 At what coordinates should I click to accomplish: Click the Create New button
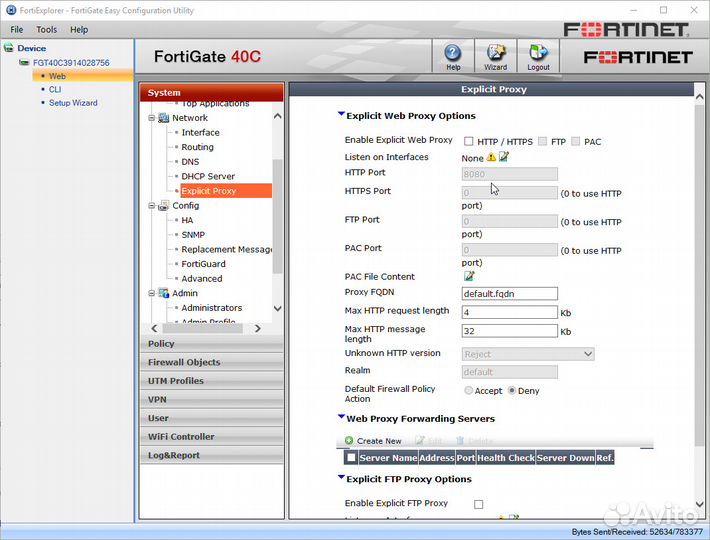click(x=374, y=440)
